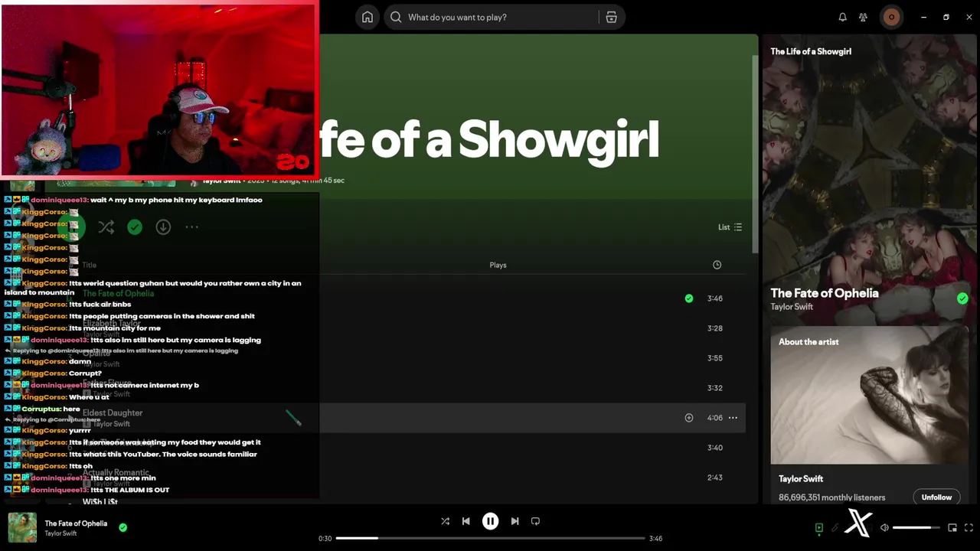Pause the current song

[490, 521]
